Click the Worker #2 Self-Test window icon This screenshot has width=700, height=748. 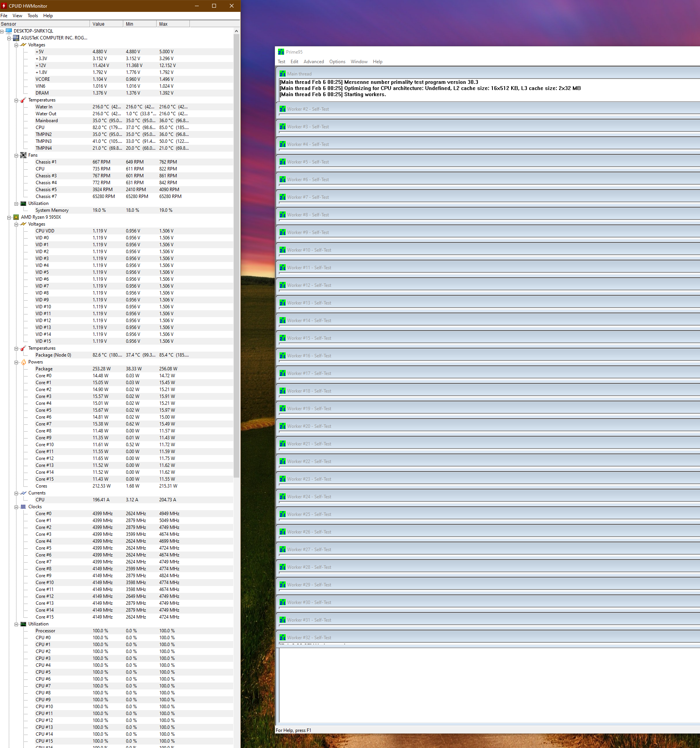tap(283, 109)
